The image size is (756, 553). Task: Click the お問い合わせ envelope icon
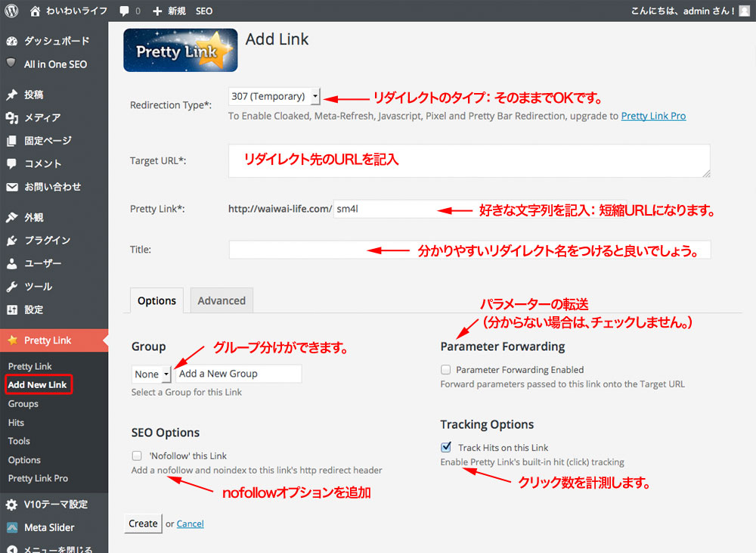click(x=12, y=187)
